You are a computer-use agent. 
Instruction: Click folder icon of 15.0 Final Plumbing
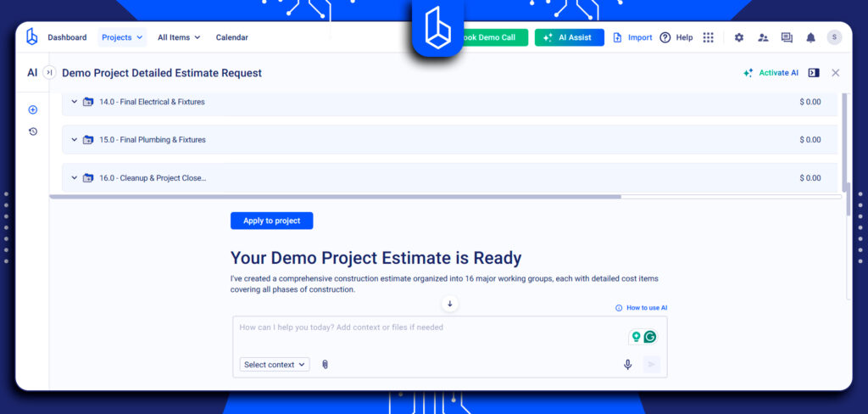(x=88, y=140)
